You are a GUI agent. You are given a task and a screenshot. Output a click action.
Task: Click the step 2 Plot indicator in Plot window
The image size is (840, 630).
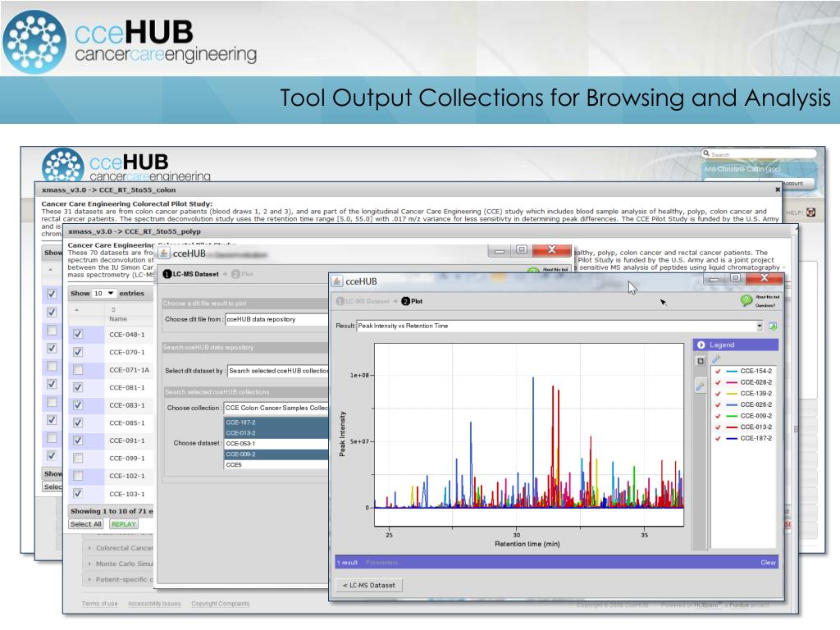click(412, 302)
